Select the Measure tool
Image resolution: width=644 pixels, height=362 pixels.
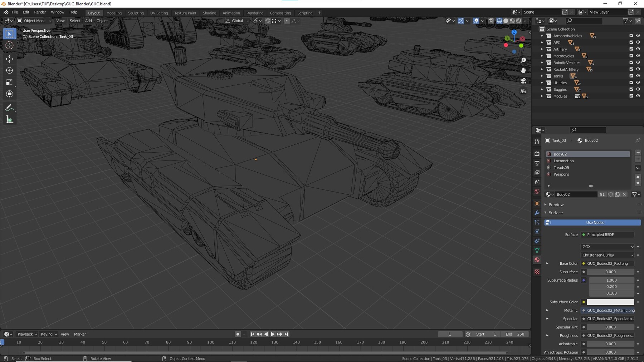click(x=9, y=119)
